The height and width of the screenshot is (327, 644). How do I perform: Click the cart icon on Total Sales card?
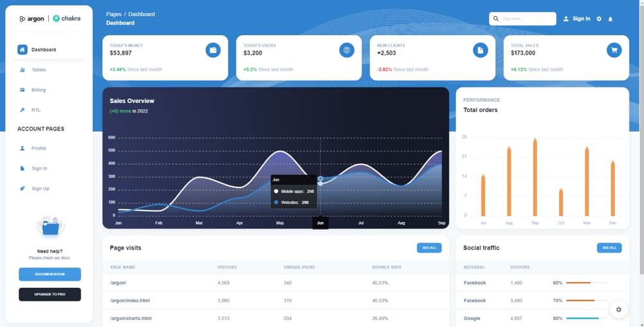click(x=614, y=50)
